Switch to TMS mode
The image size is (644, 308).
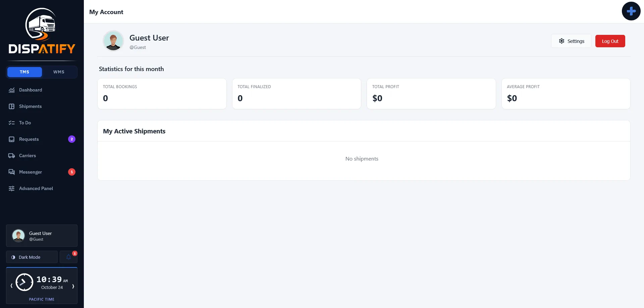pos(24,72)
